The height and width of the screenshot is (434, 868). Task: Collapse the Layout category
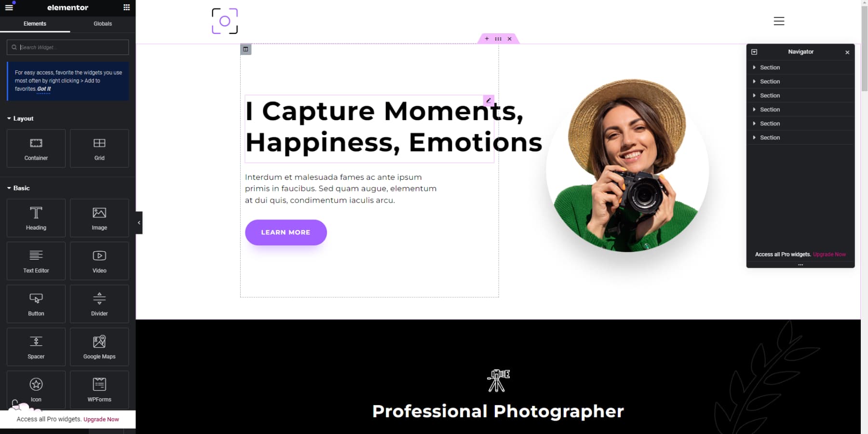(x=20, y=119)
